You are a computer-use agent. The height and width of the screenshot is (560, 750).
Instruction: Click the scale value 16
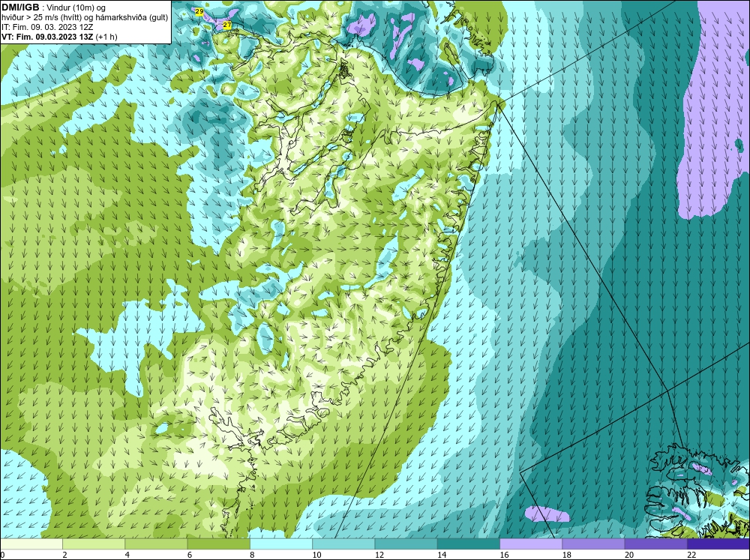click(504, 555)
